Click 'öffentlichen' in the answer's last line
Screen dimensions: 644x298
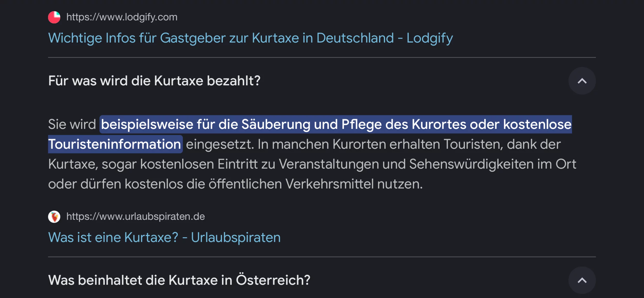pyautogui.click(x=245, y=184)
